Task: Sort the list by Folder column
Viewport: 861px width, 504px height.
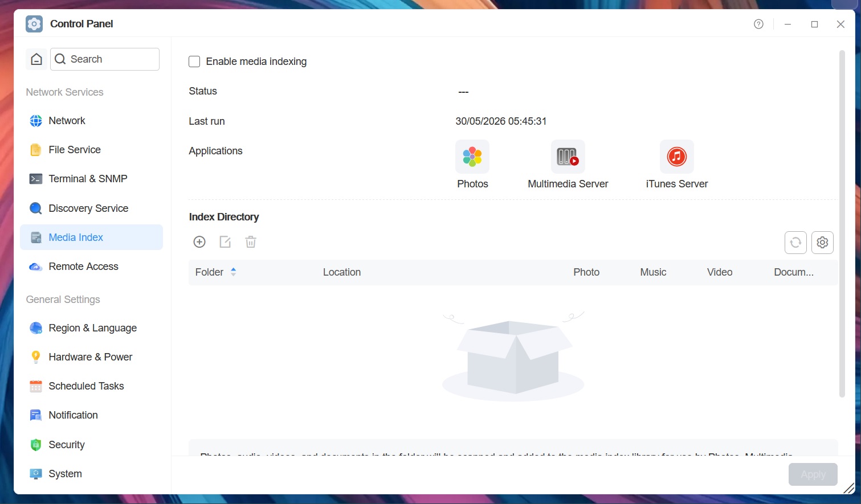Action: [216, 272]
